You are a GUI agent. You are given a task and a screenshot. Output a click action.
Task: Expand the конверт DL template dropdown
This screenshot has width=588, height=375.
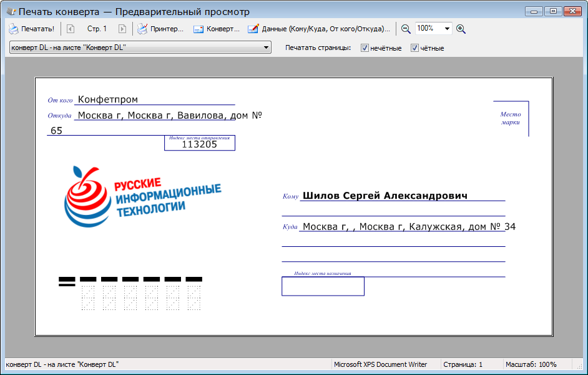pyautogui.click(x=266, y=47)
